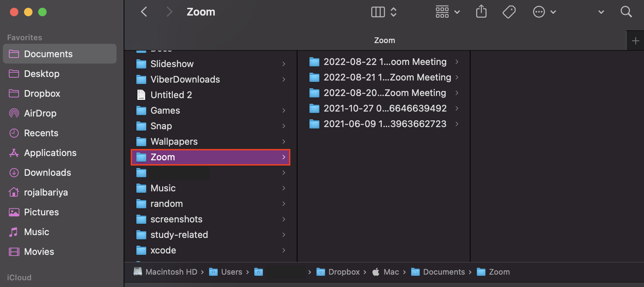
Task: Click Documents in the path bar
Action: pyautogui.click(x=444, y=272)
